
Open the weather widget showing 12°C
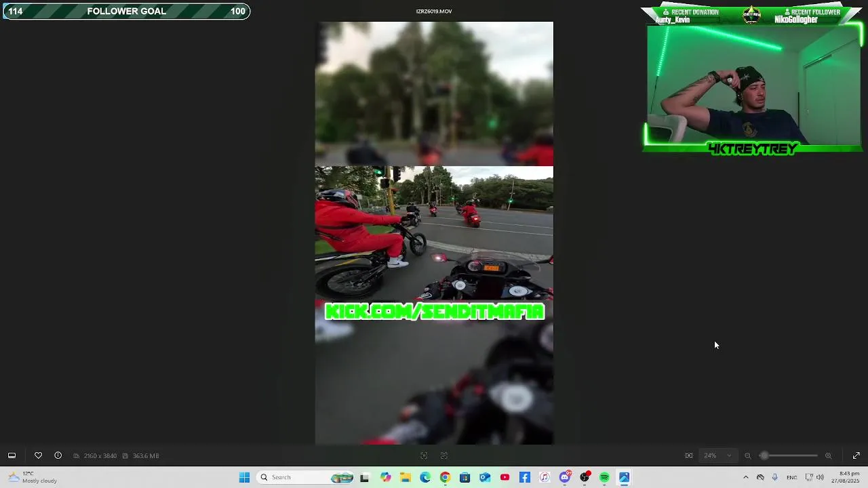coord(32,477)
